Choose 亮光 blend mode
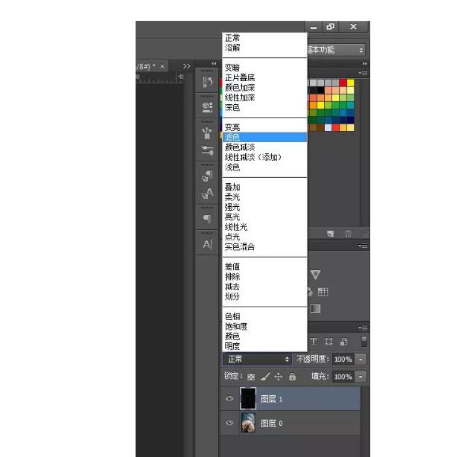 click(x=232, y=217)
